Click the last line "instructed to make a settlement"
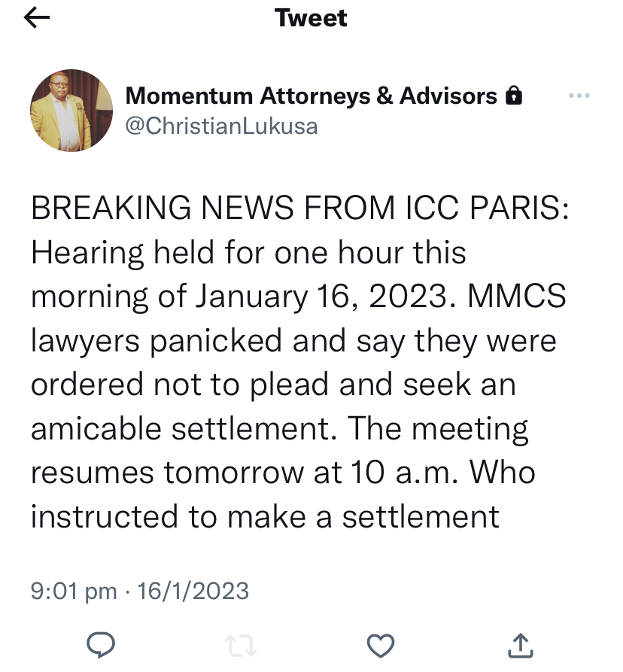This screenshot has width=623, height=672. (x=265, y=517)
